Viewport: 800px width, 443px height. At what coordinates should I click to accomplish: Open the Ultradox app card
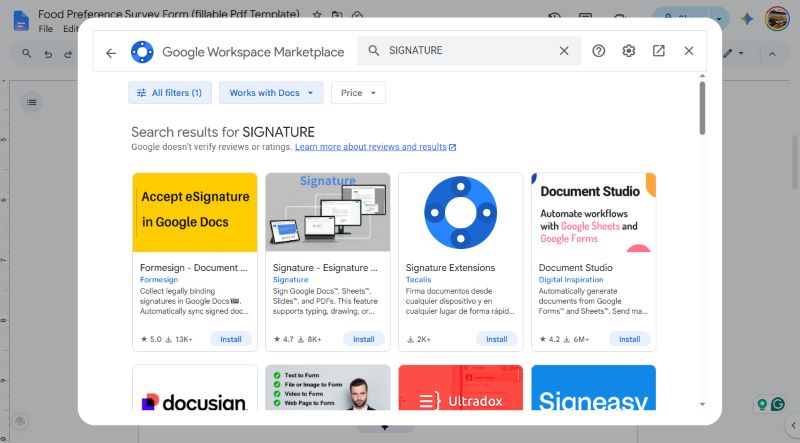(x=461, y=388)
